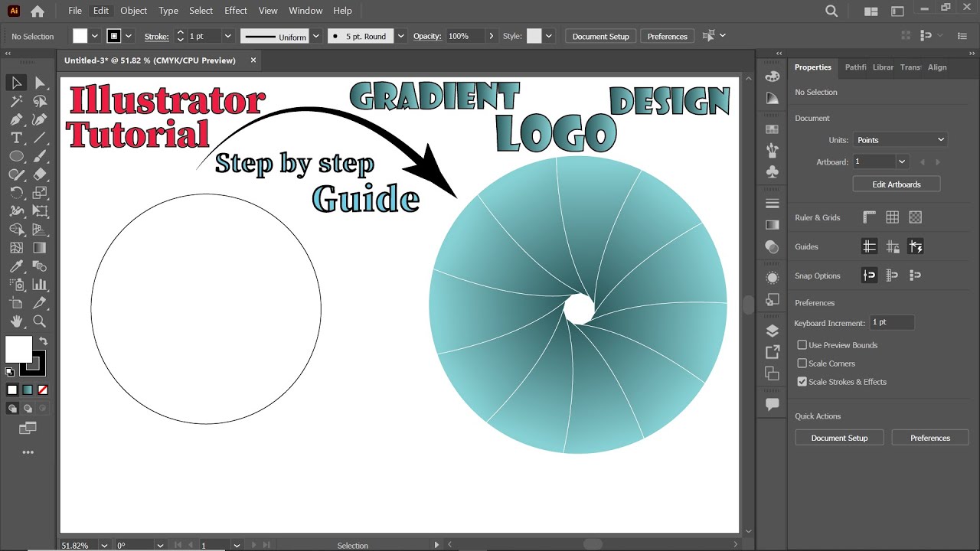Select the Selection tool arrow
The image size is (980, 551).
click(x=16, y=83)
